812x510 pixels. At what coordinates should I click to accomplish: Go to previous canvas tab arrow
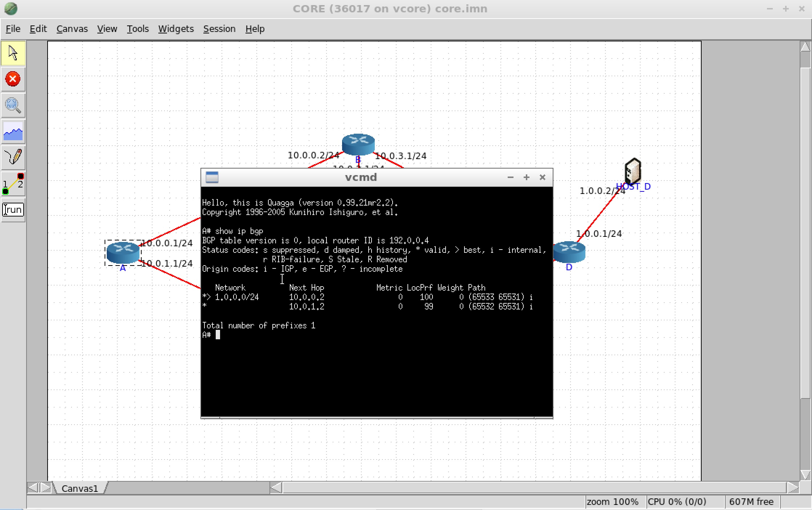point(33,487)
